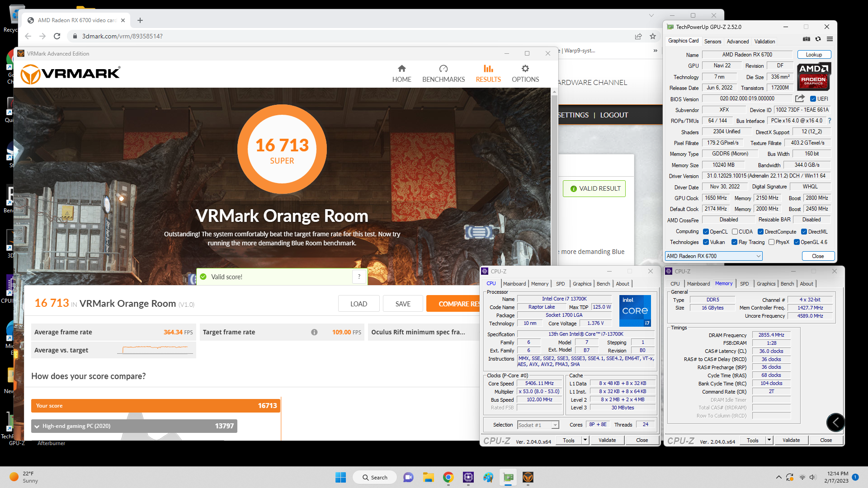Click Your score orange bar

click(x=156, y=406)
